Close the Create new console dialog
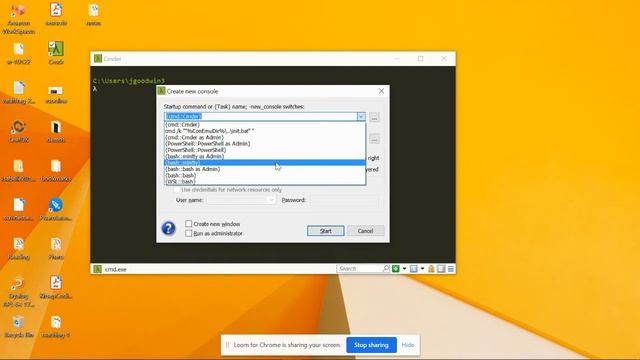Image resolution: width=640 pixels, height=360 pixels. coord(381,91)
